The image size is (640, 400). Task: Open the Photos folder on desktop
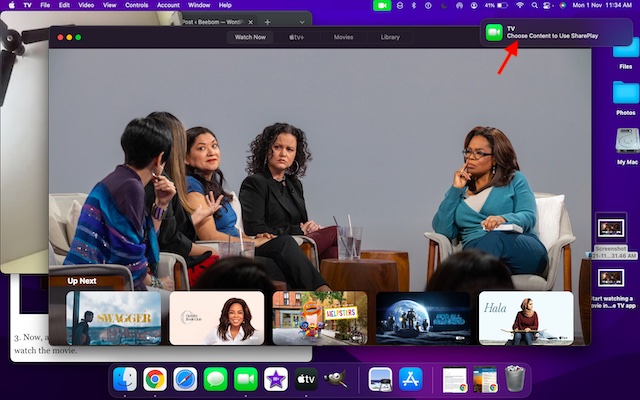pos(626,98)
